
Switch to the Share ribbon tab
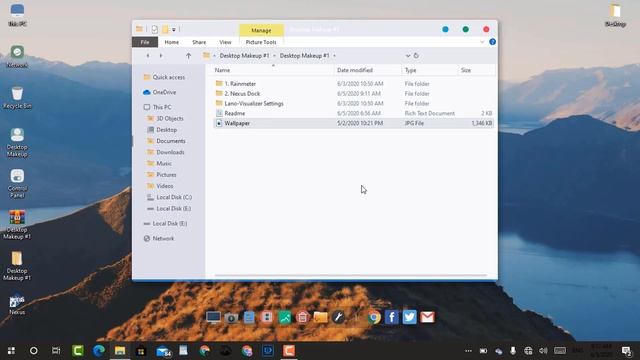coord(199,42)
